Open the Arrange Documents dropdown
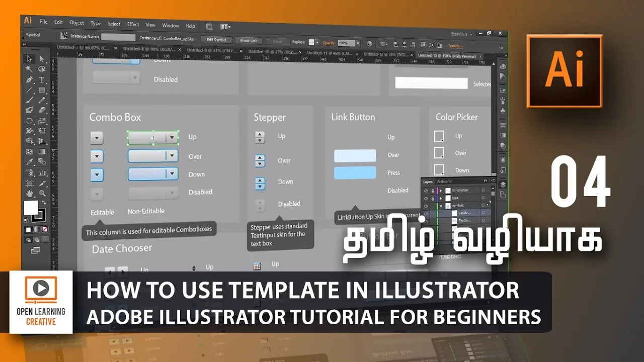This screenshot has height=362, width=644. [225, 27]
